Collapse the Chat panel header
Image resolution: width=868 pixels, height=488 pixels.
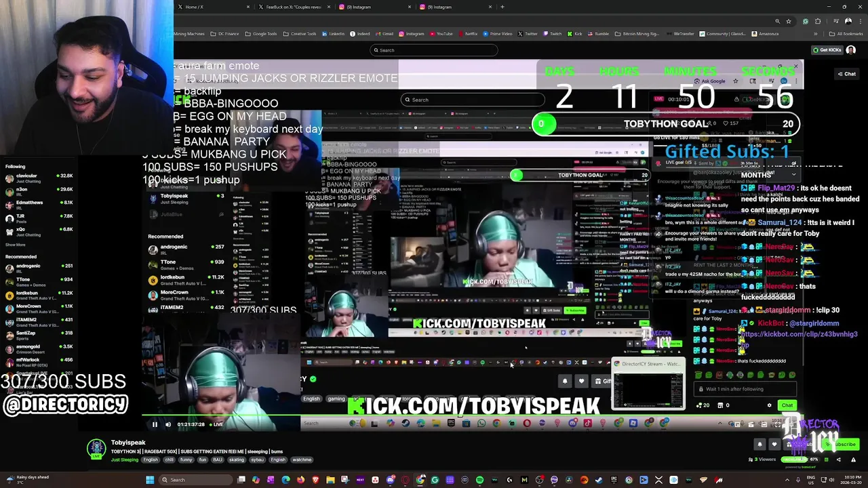coord(846,74)
